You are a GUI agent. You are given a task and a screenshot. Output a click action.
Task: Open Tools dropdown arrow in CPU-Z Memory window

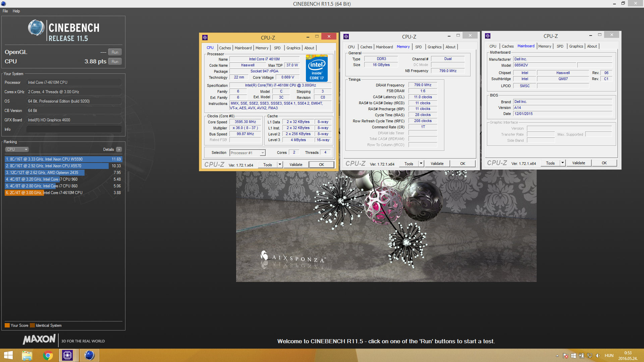point(421,164)
